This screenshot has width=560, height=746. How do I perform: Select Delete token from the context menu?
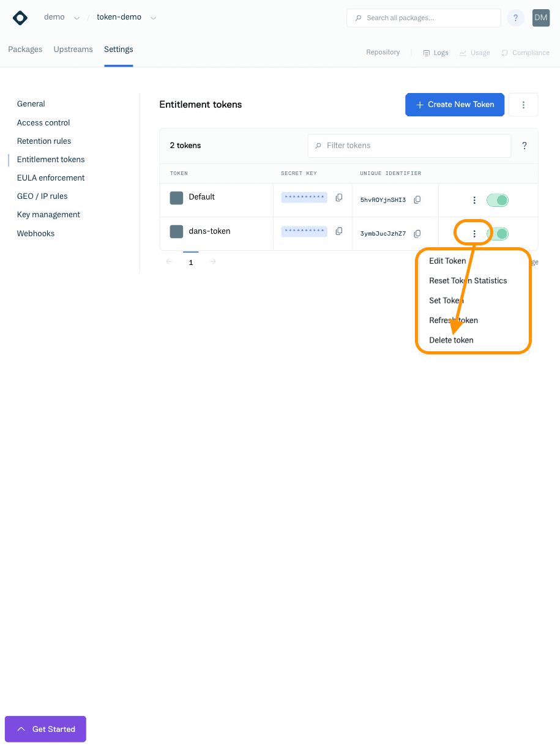pyautogui.click(x=451, y=340)
